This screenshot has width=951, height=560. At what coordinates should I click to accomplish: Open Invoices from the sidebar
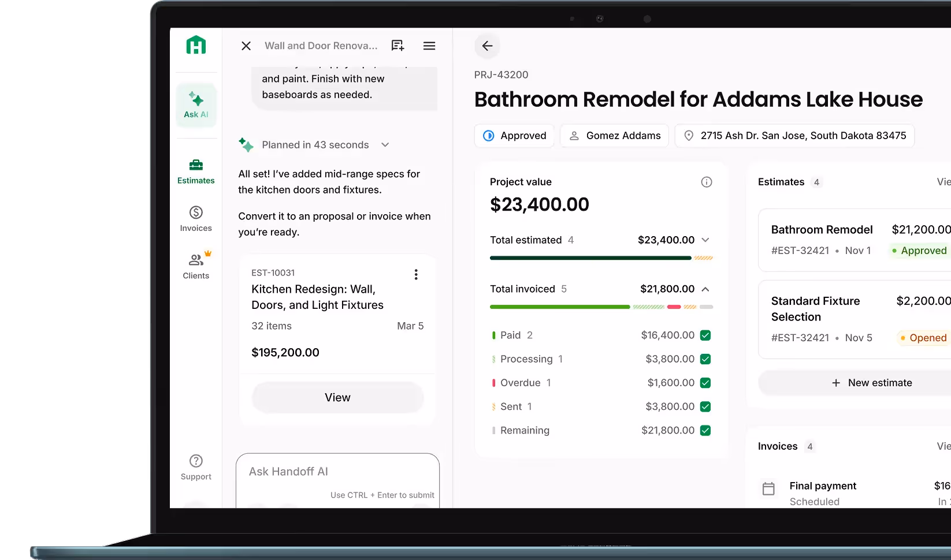196,219
